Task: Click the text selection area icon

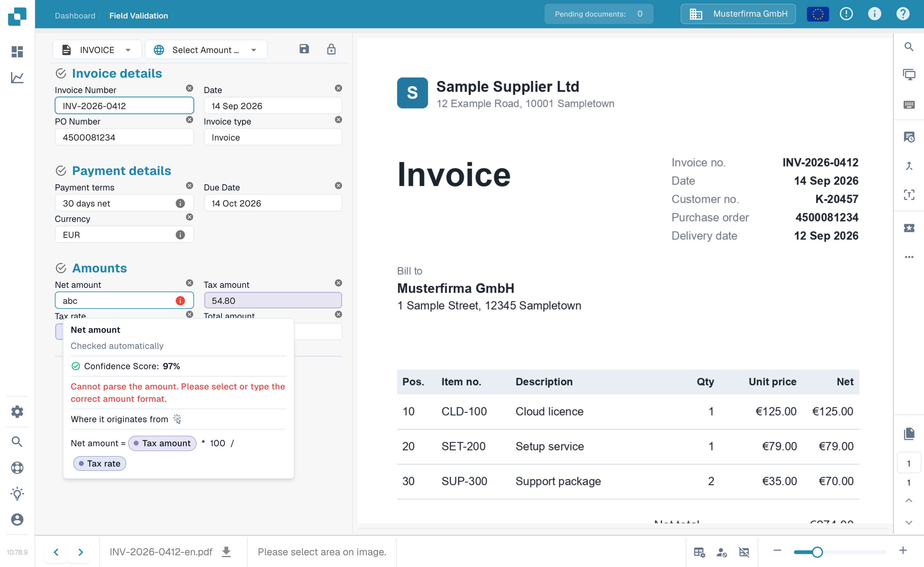Action: [x=909, y=195]
